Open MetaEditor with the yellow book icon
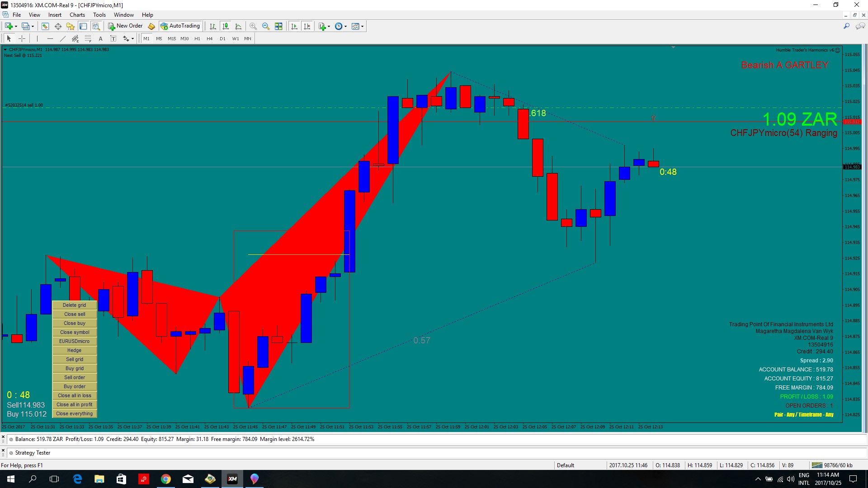The height and width of the screenshot is (488, 868). click(x=151, y=26)
